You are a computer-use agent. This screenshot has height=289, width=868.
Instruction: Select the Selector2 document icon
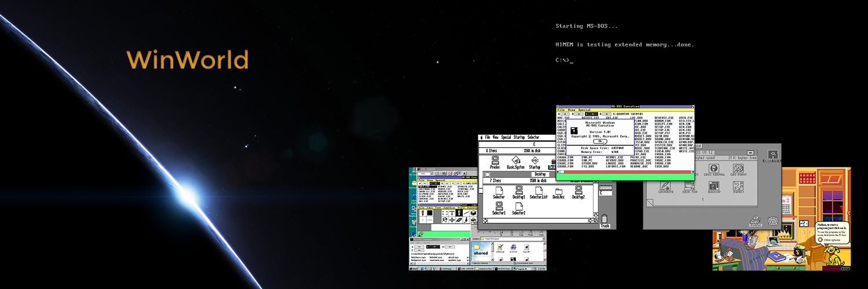[518, 208]
